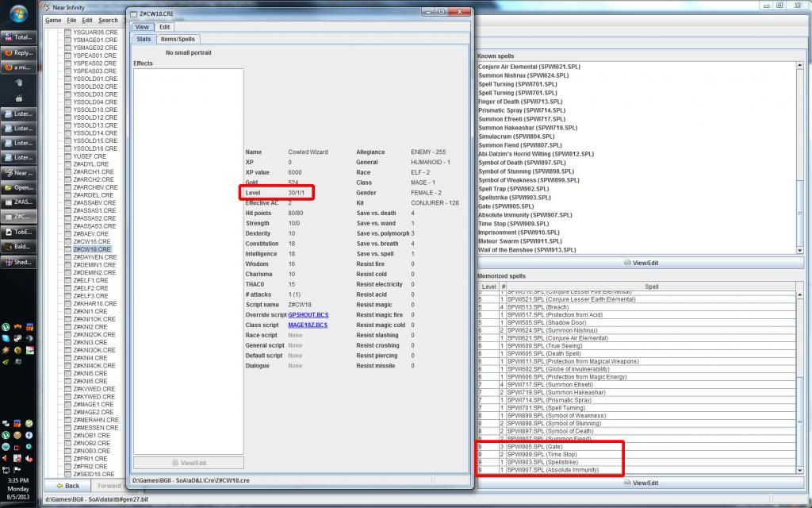Click the Z#CW18.CRE window title icon

coord(132,13)
